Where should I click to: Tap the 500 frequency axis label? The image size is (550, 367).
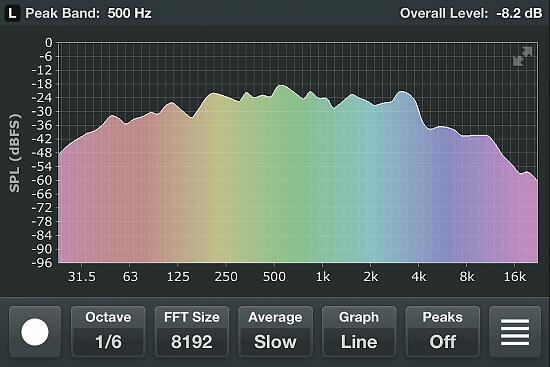point(274,276)
